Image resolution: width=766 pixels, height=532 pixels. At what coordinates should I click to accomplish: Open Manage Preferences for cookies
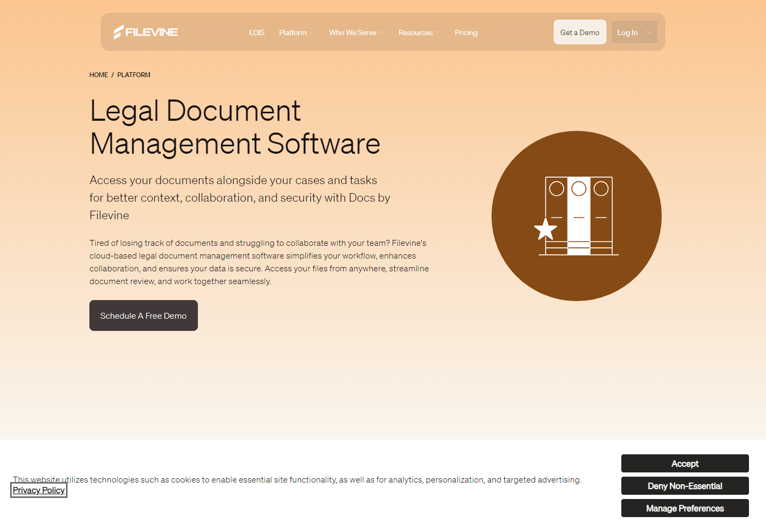point(685,508)
